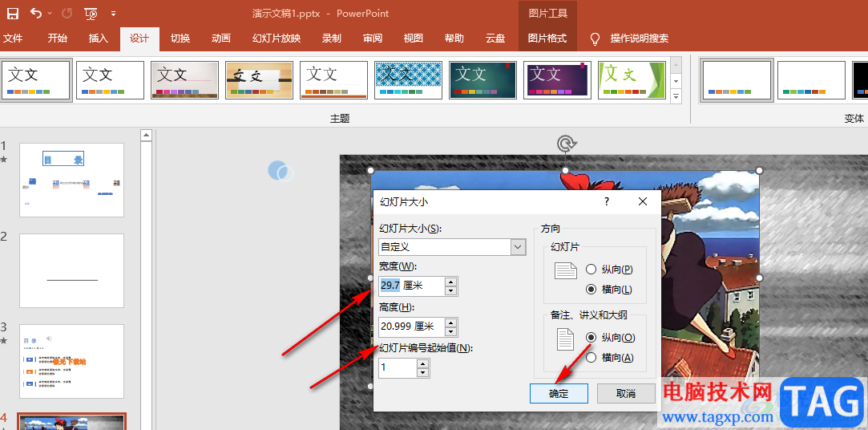Screen dimensions: 868x430
Task: Apply the green chevron theme thumbnail
Action: click(632, 80)
